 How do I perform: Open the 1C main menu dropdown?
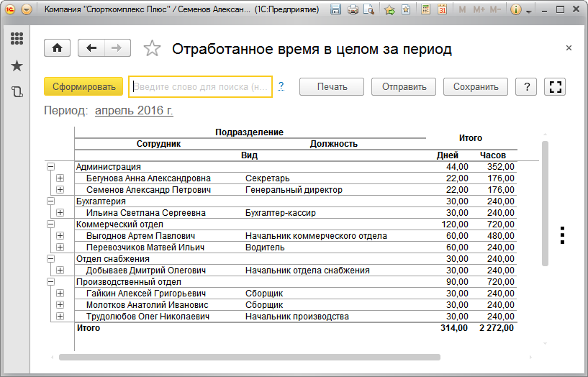pyautogui.click(x=27, y=10)
